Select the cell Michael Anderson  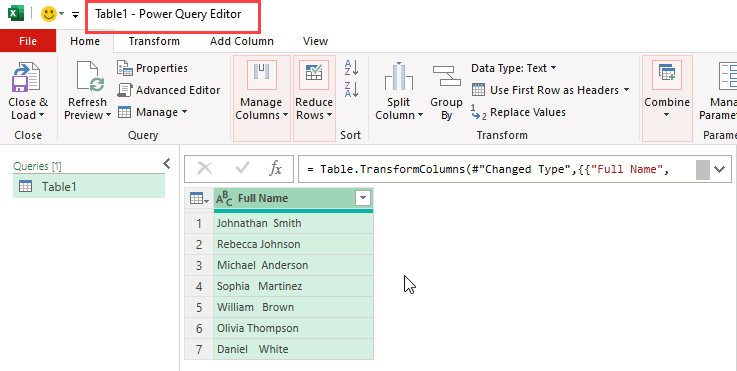tap(293, 265)
